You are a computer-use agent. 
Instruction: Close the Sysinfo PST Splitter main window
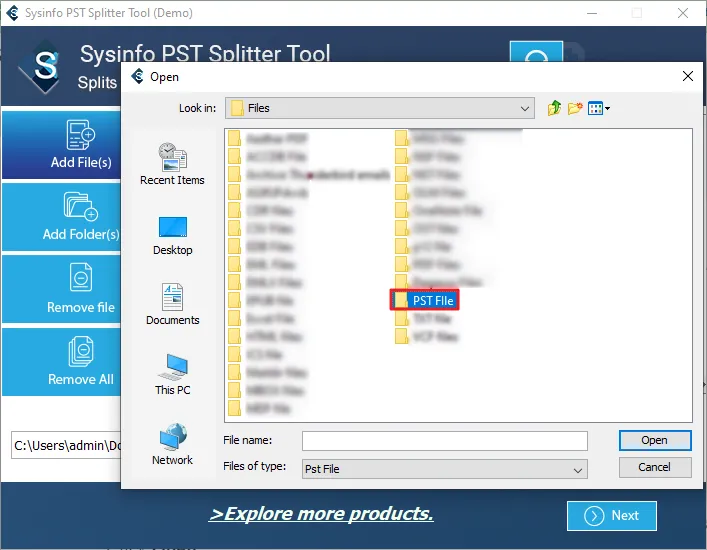[683, 13]
